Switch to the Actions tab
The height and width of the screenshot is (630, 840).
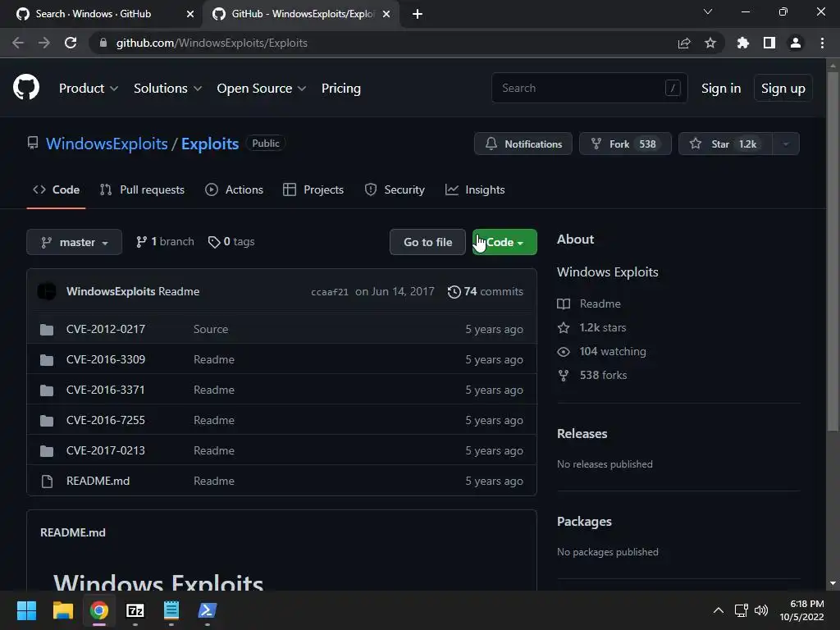click(x=234, y=189)
